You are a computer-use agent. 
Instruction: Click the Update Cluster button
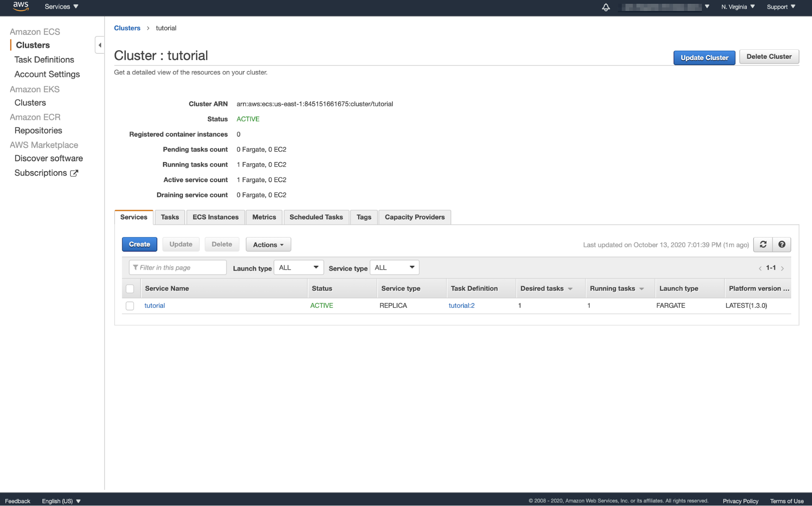704,58
